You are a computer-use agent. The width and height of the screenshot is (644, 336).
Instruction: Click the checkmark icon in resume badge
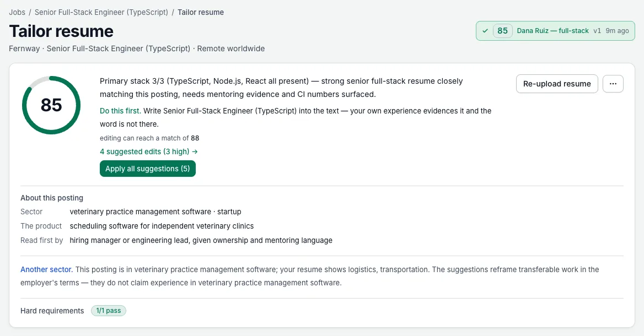pos(485,31)
